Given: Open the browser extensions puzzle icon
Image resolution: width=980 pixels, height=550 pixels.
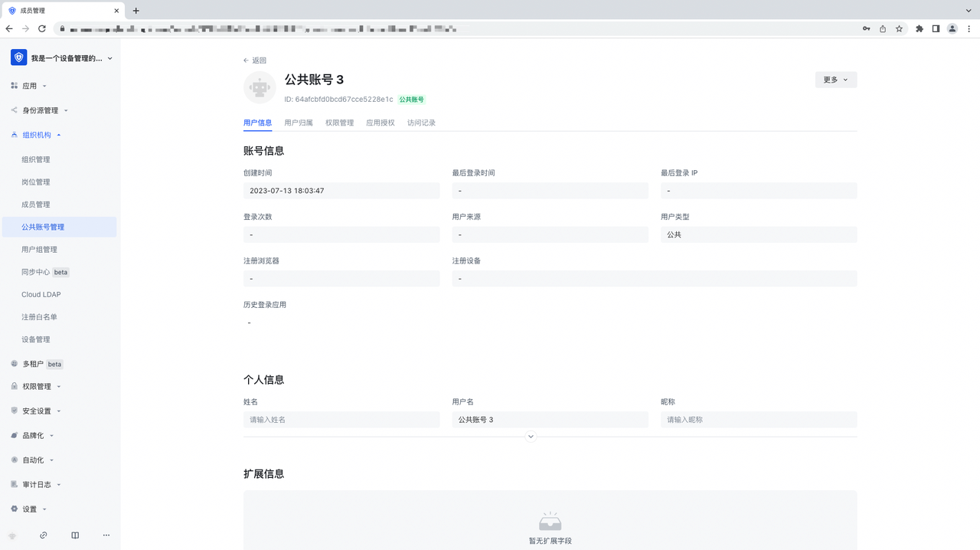Looking at the screenshot, I should point(920,28).
